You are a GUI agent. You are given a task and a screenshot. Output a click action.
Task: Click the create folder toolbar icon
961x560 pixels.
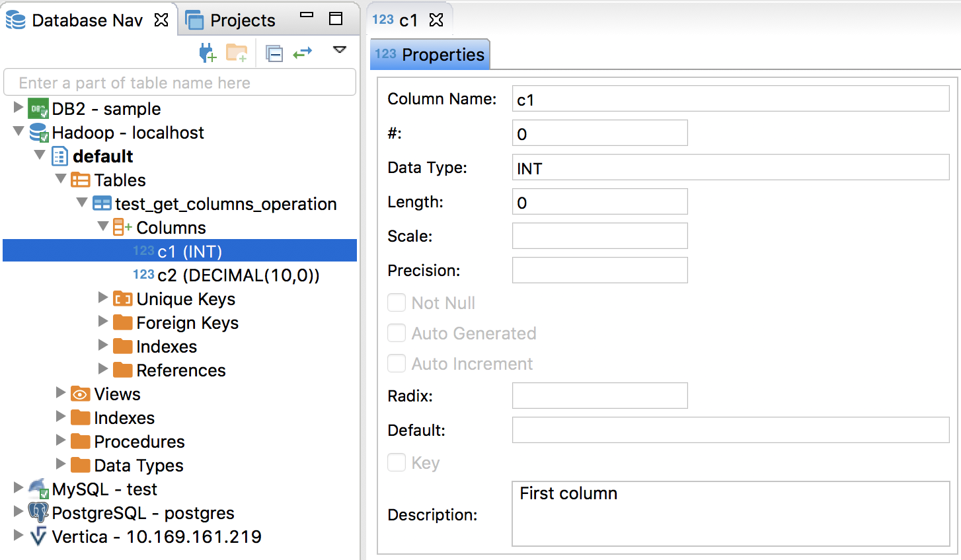(x=237, y=53)
